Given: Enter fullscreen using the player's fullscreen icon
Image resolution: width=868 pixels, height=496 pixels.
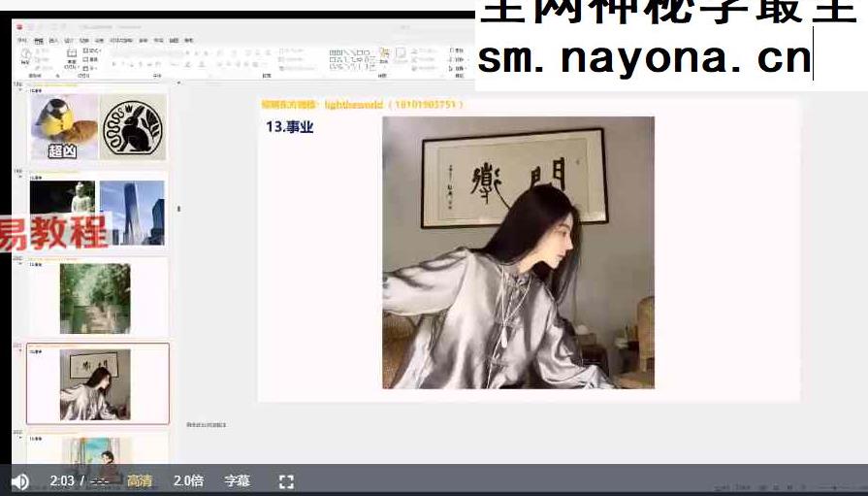Looking at the screenshot, I should point(286,481).
